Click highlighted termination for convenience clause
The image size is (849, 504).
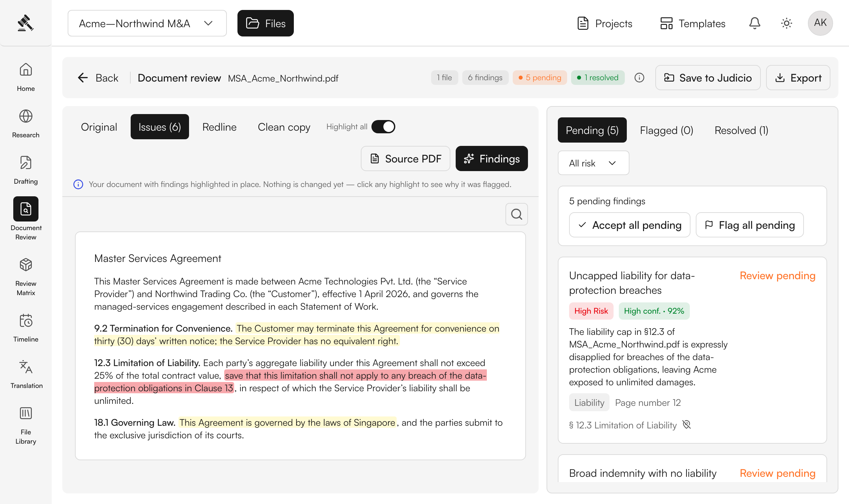point(296,335)
